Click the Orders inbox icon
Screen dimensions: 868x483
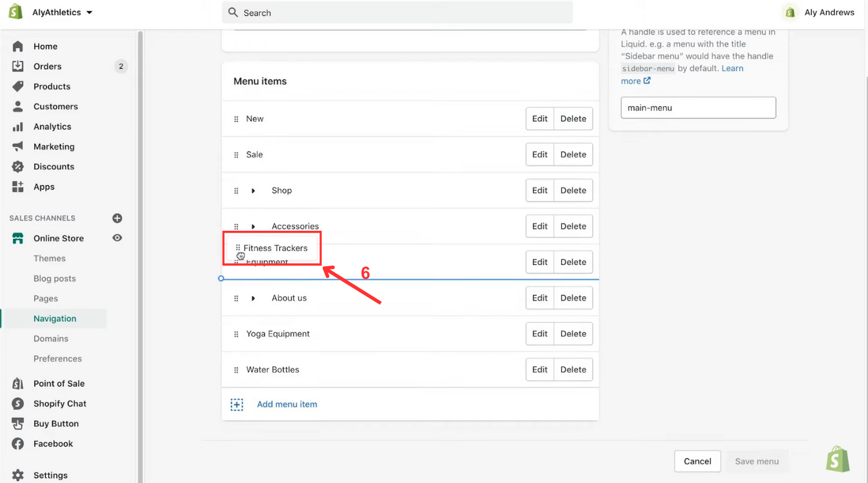coord(18,66)
